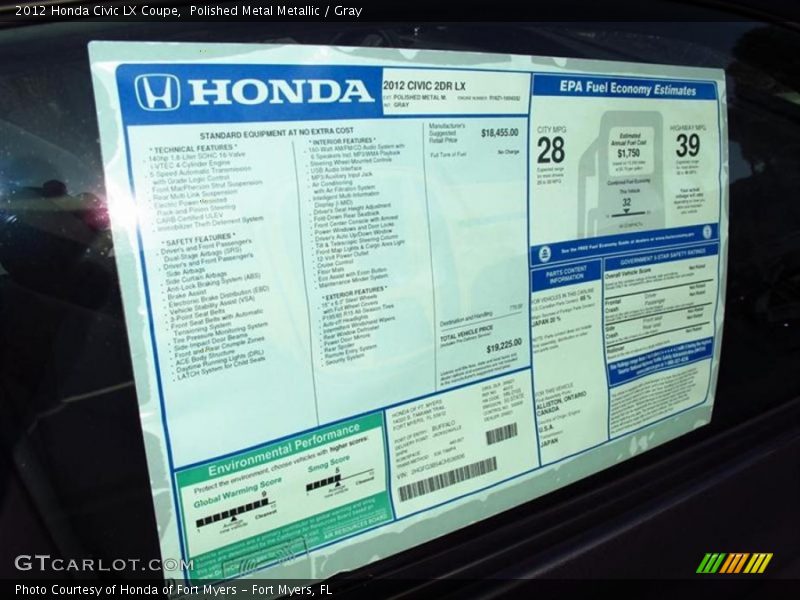Click the 'LATCH System for Child Seats' line

(221, 368)
